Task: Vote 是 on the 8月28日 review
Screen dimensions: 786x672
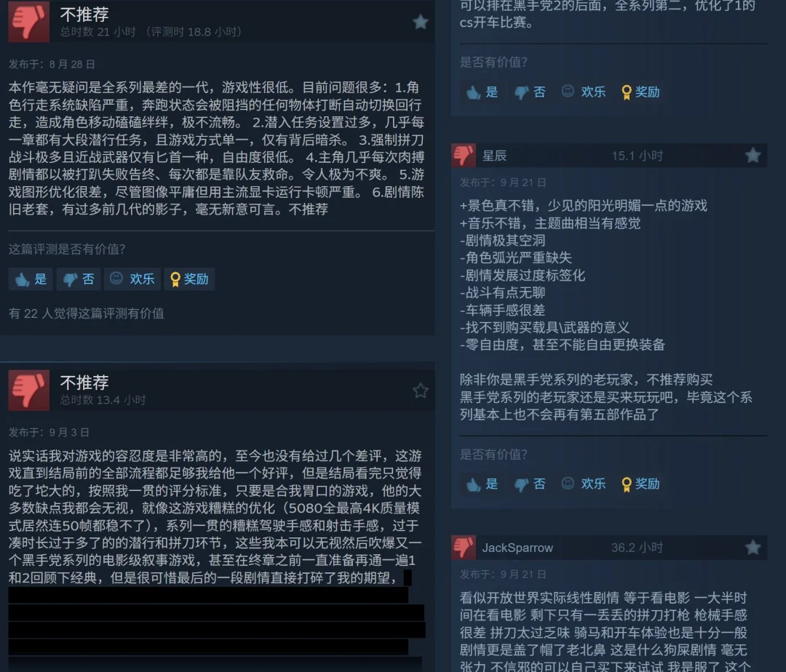Action: pyautogui.click(x=31, y=279)
